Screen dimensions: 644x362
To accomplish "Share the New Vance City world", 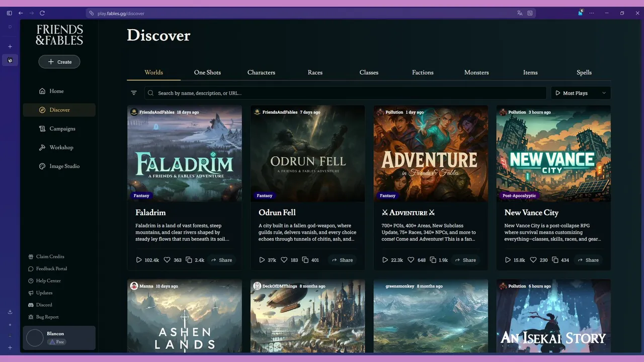I will pyautogui.click(x=588, y=260).
